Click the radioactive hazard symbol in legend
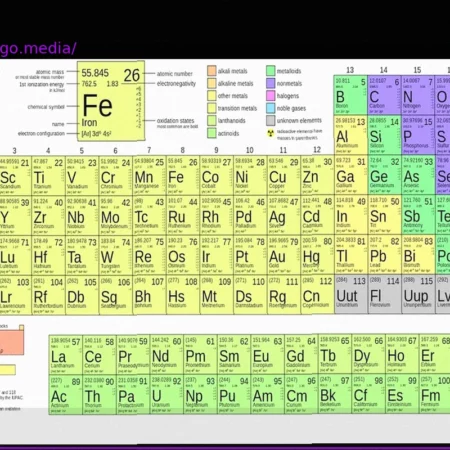Screen dimensions: 450x450 click(271, 134)
